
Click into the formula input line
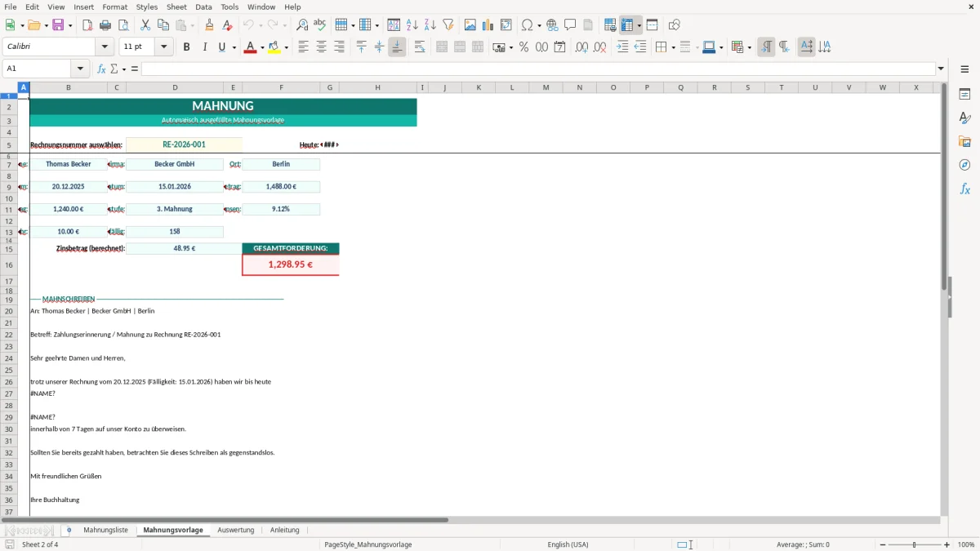537,69
